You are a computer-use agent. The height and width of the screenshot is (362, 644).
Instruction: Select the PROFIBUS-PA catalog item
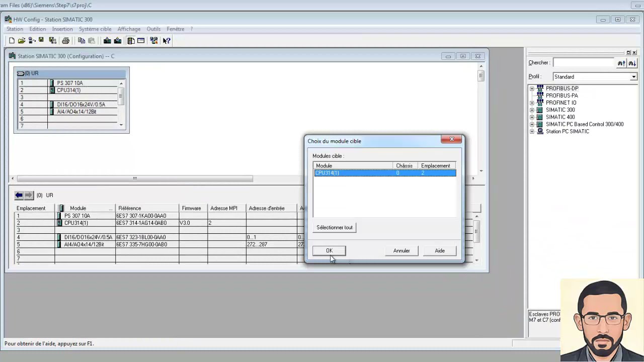coord(561,96)
